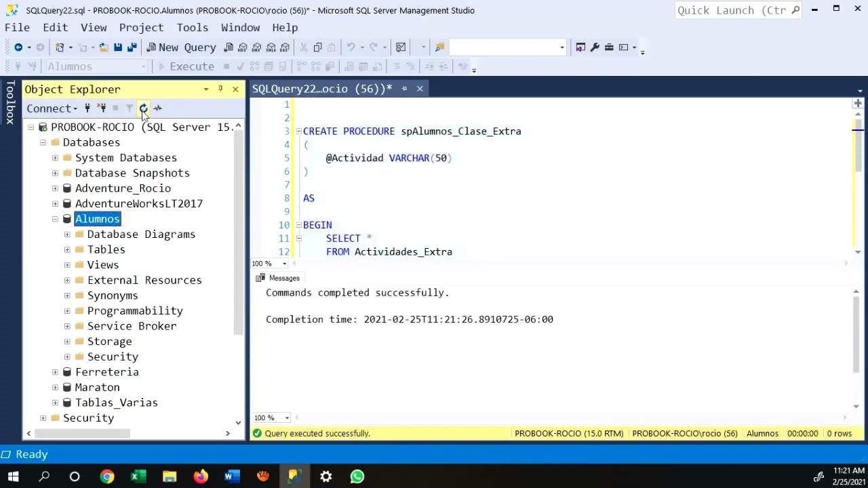Open the Object Explorer window position dropdown arrow
This screenshot has width=868, height=488.
(x=206, y=89)
